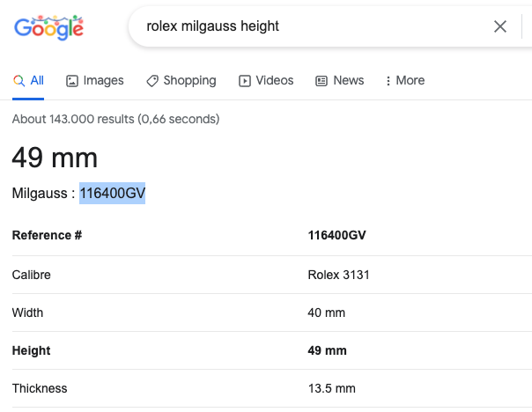Viewport: 532px width, 412px height.
Task: Click the 'Milgauss :' label
Action: pos(43,194)
